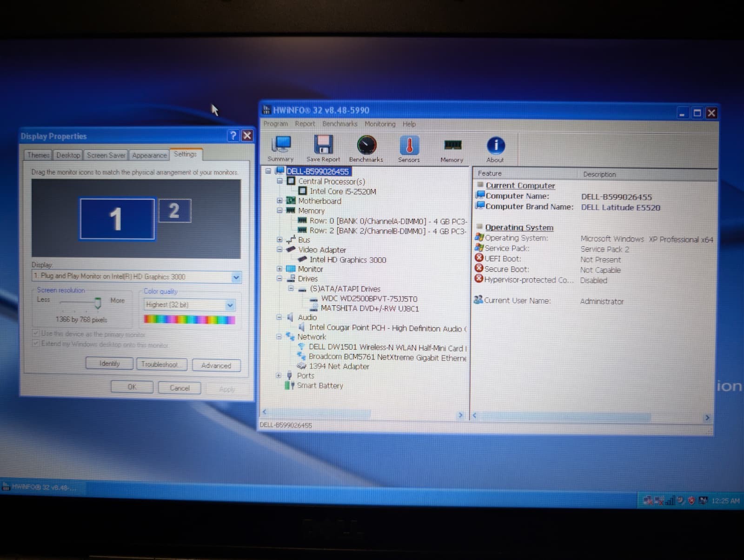Click the screen resolution slider handle
This screenshot has height=560, width=744.
click(98, 303)
